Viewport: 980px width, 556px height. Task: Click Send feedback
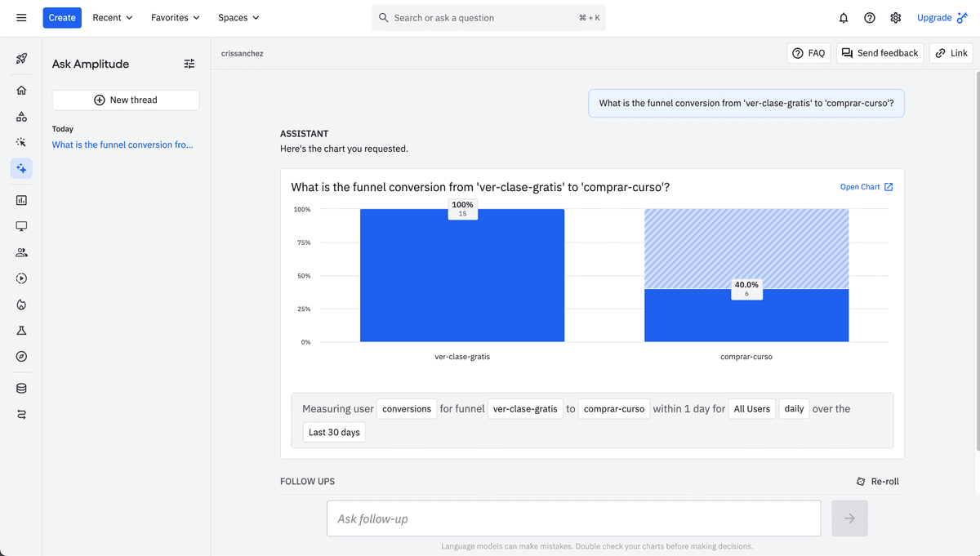coord(880,53)
